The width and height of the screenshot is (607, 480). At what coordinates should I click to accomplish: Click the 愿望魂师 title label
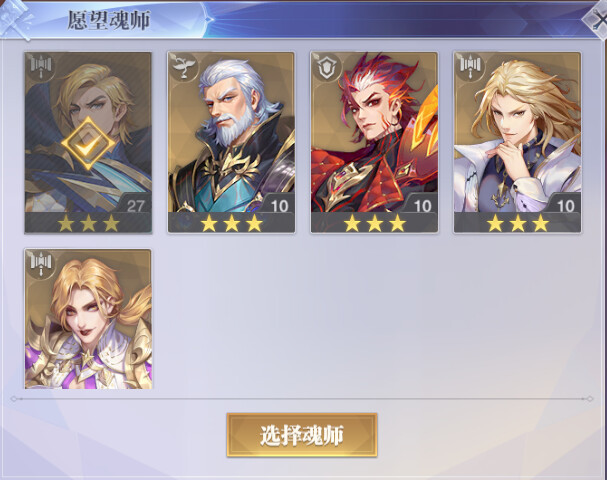(108, 20)
